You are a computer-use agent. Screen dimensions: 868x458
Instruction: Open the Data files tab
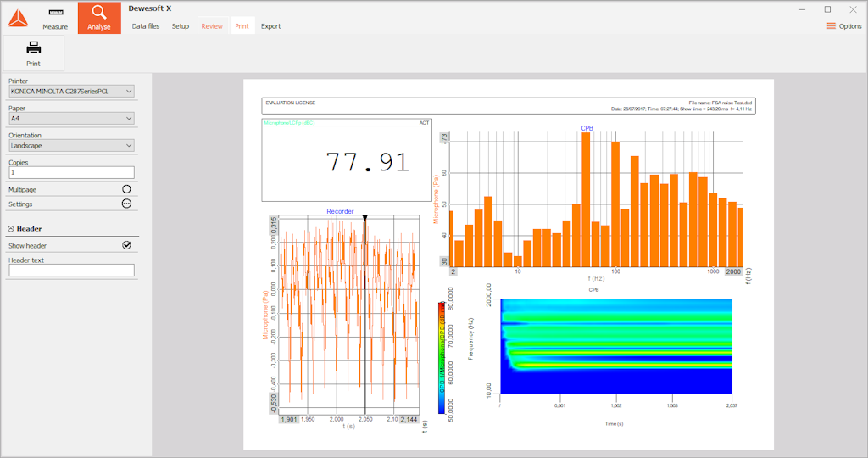pos(146,26)
